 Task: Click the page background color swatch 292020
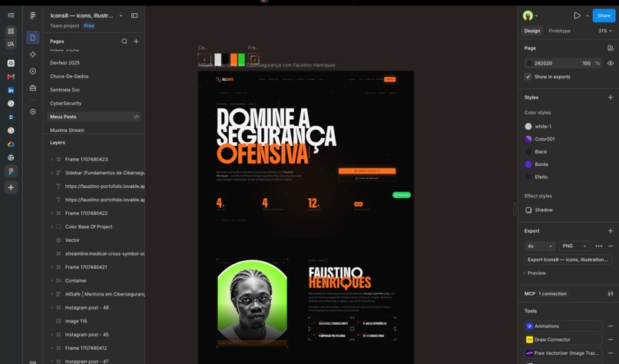click(529, 63)
